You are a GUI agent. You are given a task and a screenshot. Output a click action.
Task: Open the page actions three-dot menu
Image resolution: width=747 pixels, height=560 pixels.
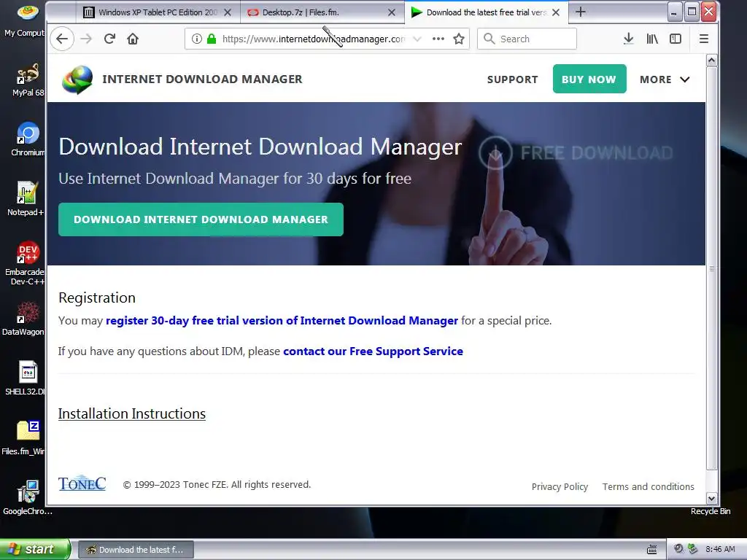(x=438, y=39)
